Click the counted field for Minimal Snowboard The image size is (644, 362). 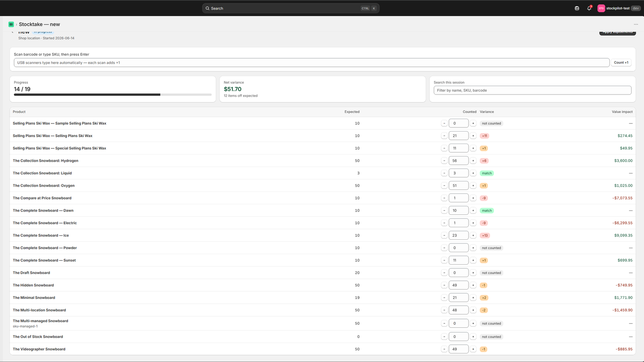[x=458, y=298]
